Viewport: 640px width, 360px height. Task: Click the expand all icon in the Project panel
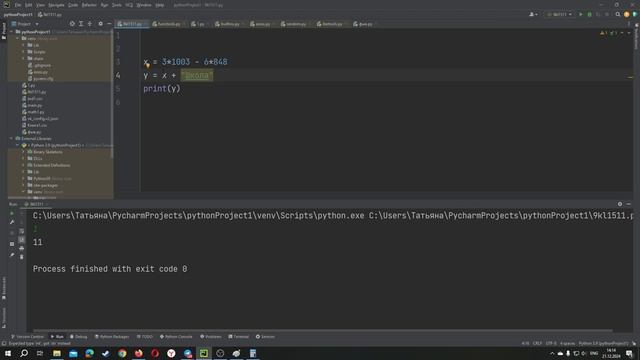[x=81, y=24]
